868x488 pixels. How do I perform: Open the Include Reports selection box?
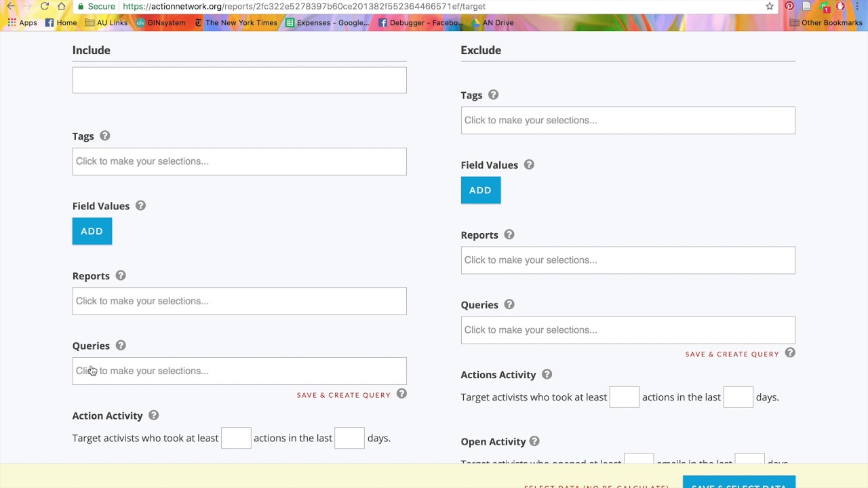click(239, 301)
